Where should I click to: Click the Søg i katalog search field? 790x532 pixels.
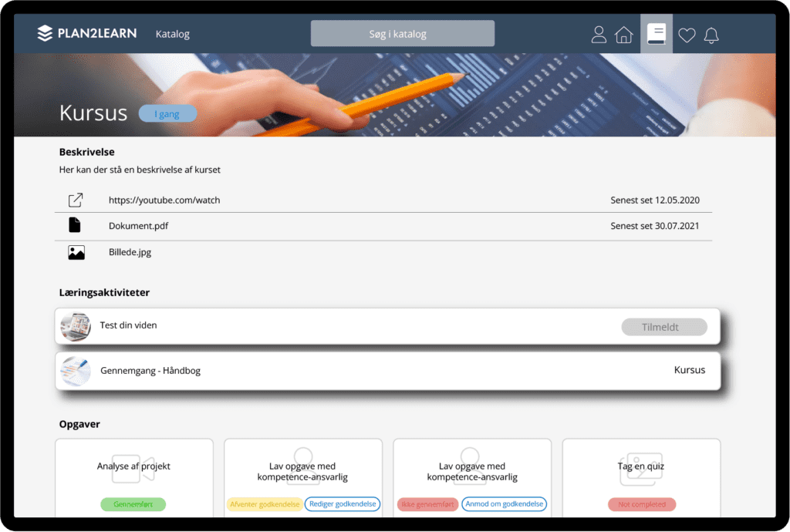(x=402, y=32)
